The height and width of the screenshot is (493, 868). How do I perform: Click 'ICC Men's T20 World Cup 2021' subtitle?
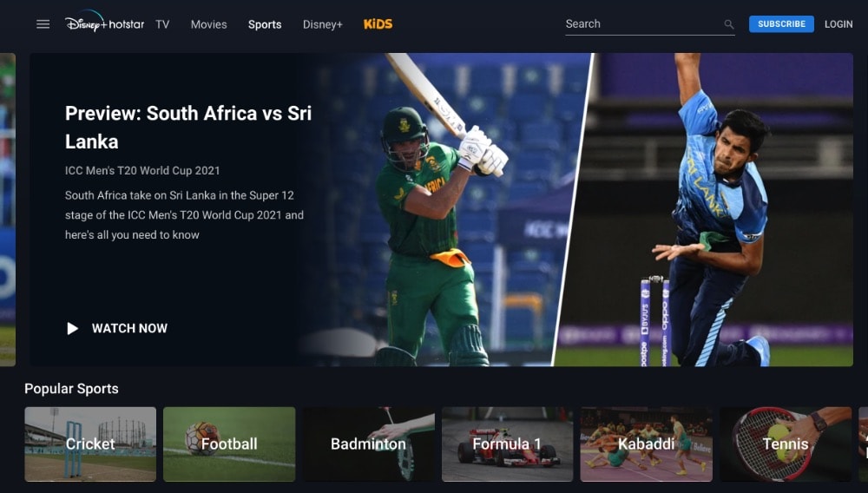pyautogui.click(x=142, y=170)
